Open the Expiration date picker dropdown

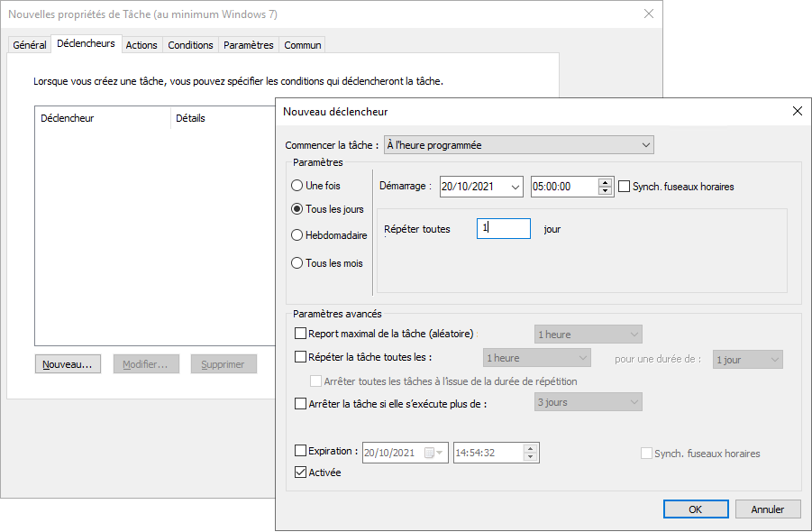click(439, 451)
